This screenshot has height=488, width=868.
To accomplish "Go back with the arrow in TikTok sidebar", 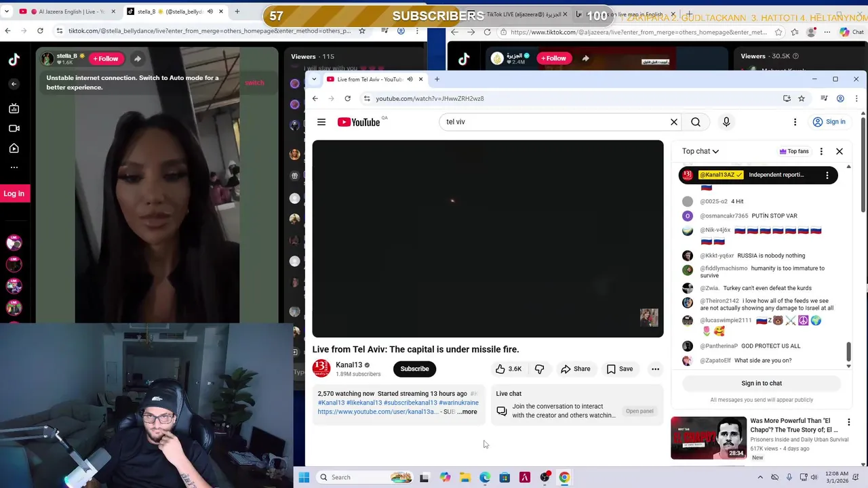I will click(14, 84).
